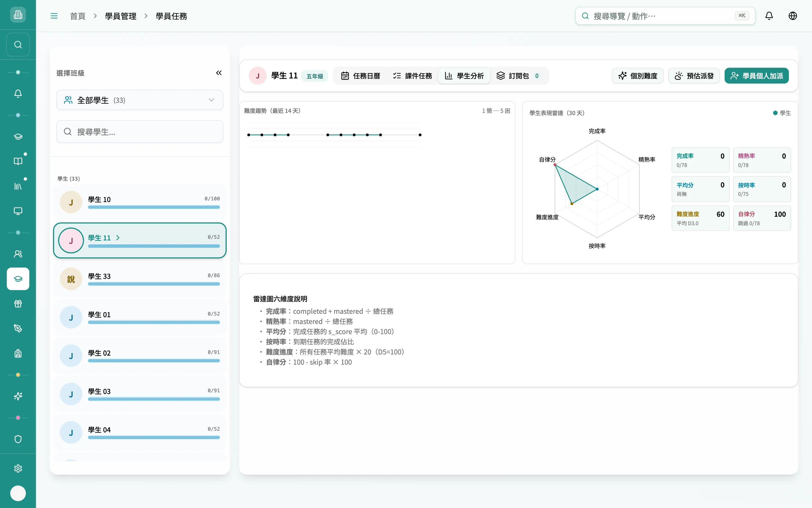The width and height of the screenshot is (812, 508).
Task: Open the settings gear sidebar icon
Action: [18, 468]
